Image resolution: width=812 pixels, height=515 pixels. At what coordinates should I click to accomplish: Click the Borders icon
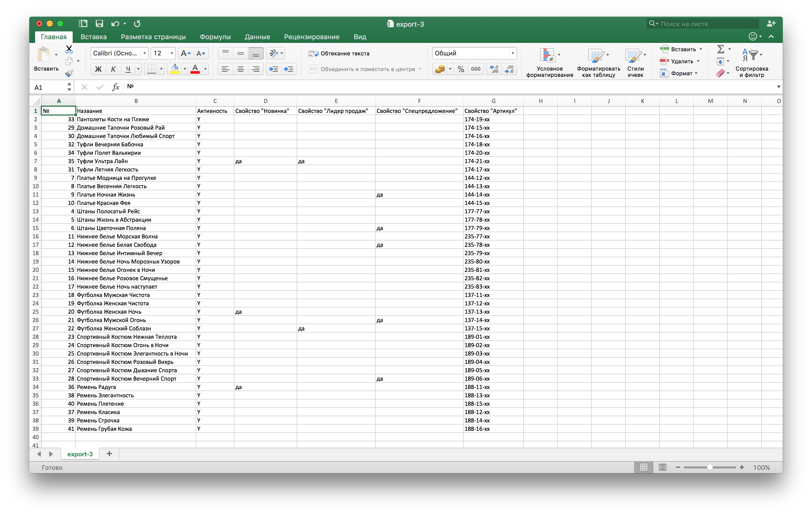pyautogui.click(x=152, y=69)
